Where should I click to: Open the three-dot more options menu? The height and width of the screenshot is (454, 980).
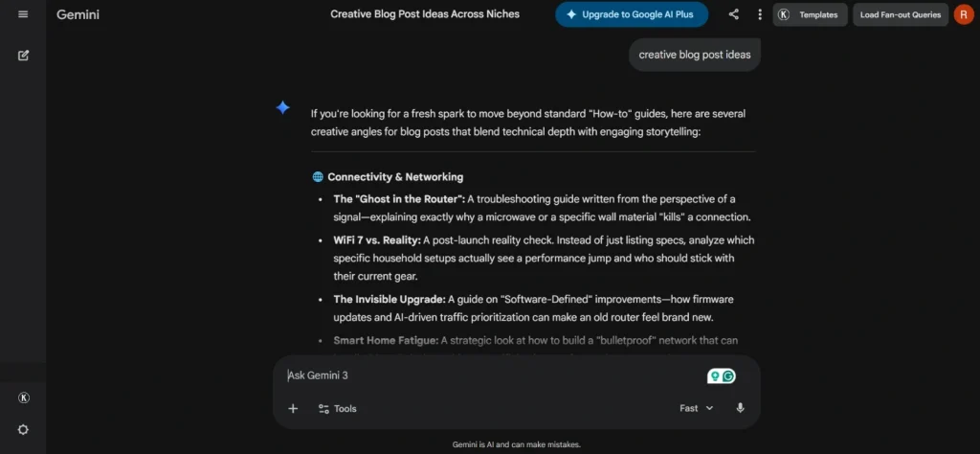(x=759, y=14)
